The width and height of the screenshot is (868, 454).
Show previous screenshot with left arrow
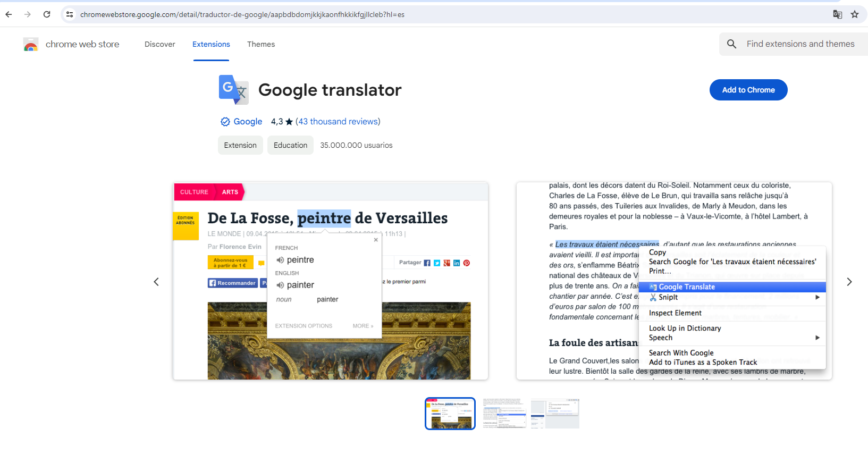[x=156, y=282]
